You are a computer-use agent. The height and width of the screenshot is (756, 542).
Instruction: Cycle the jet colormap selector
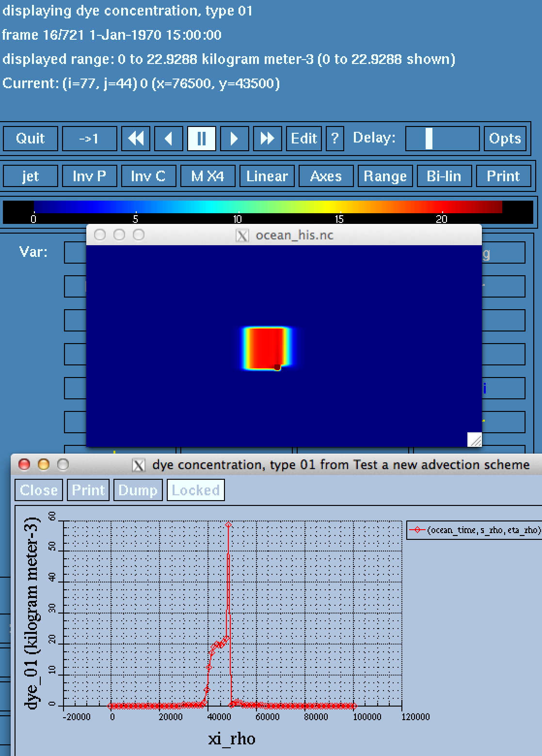(x=31, y=176)
